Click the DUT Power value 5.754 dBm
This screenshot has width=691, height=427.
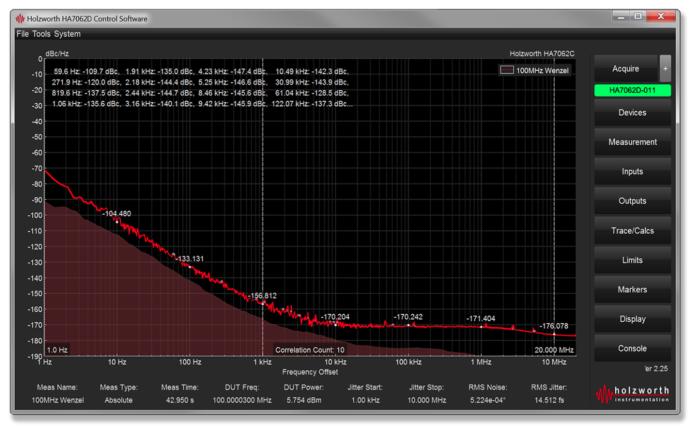click(x=304, y=401)
